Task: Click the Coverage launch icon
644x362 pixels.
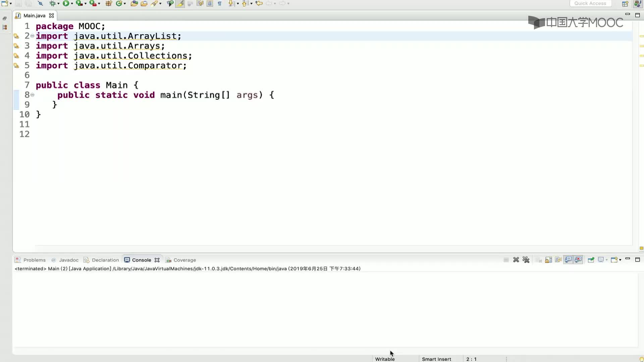Action: pos(79,3)
